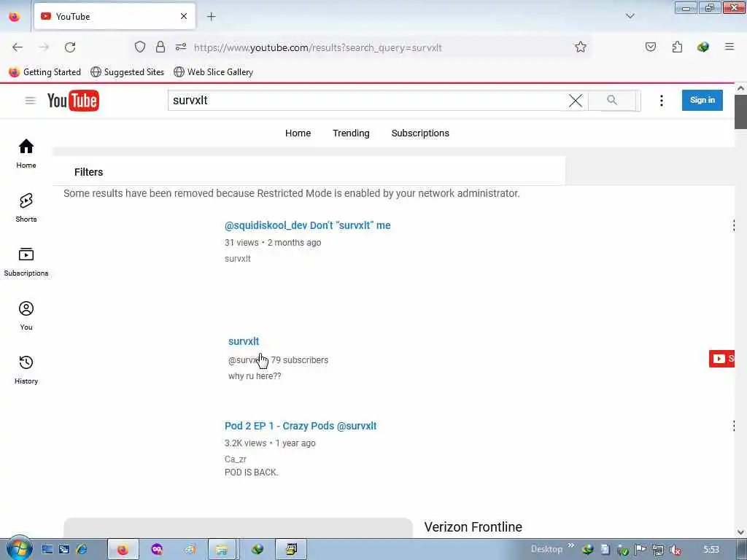
Task: Click the red Subscribe button for survxlt
Action: coord(721,359)
